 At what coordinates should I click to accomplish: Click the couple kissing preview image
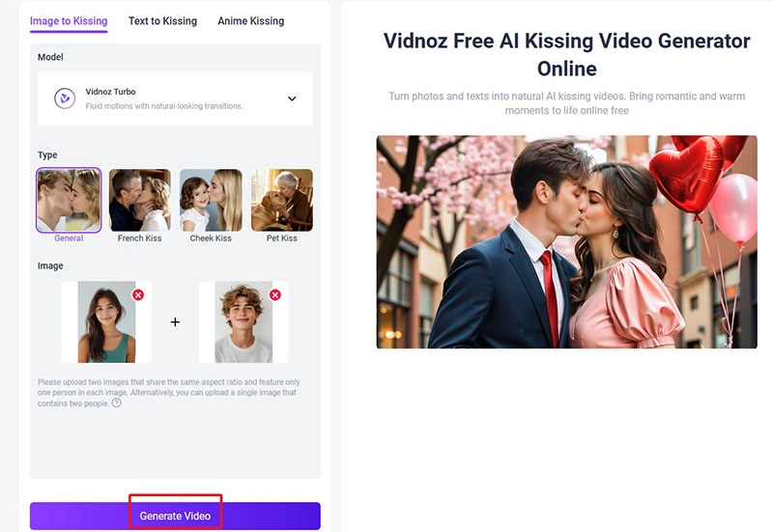coord(566,241)
